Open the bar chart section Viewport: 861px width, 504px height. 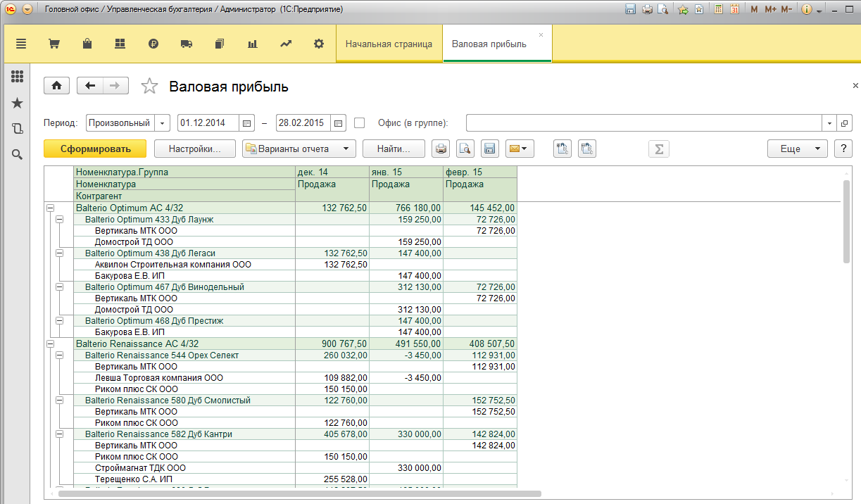pos(252,44)
